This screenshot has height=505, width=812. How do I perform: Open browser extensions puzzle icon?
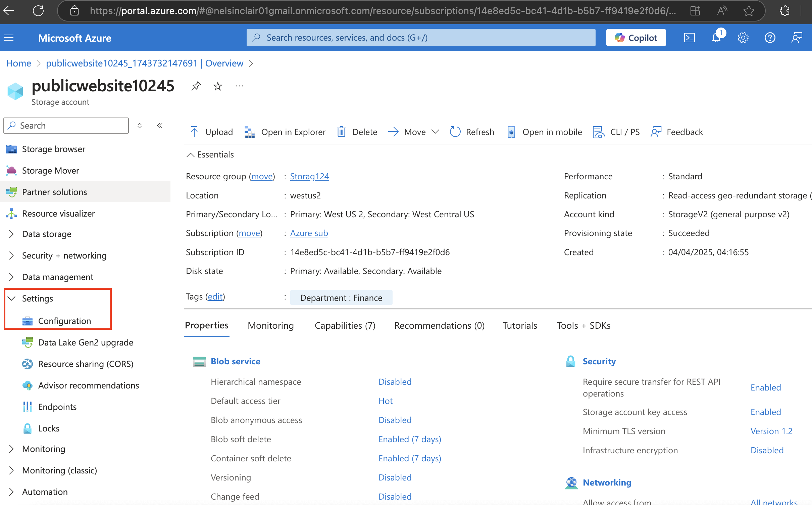pyautogui.click(x=784, y=11)
